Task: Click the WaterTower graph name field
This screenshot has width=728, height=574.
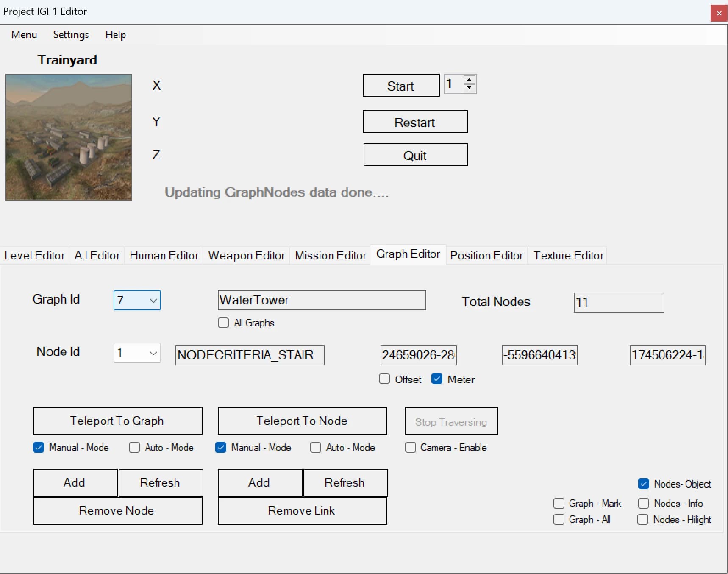Action: pyautogui.click(x=322, y=300)
